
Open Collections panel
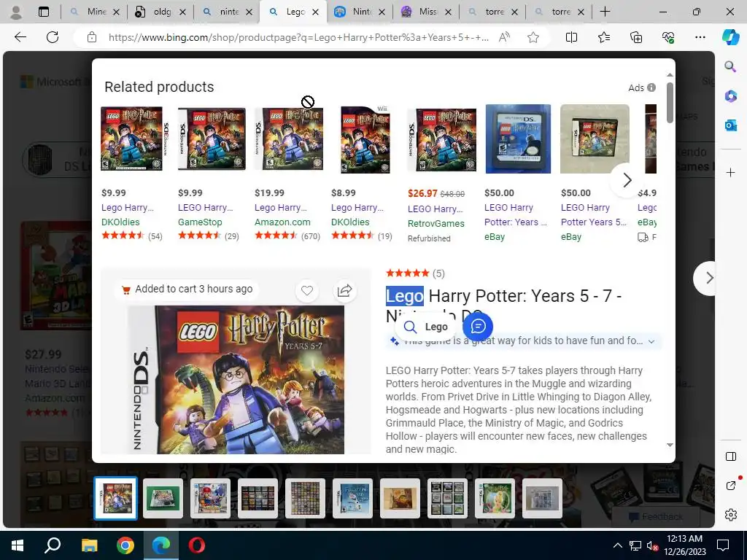(636, 37)
